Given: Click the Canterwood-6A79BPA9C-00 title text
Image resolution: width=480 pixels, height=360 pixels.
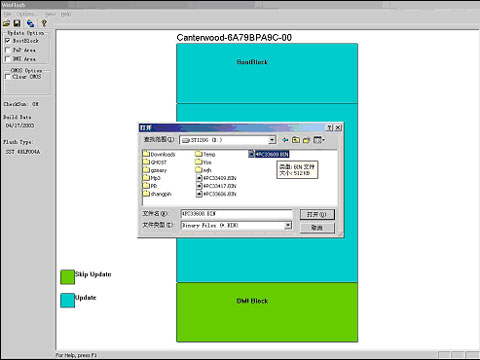Looking at the screenshot, I should point(234,38).
